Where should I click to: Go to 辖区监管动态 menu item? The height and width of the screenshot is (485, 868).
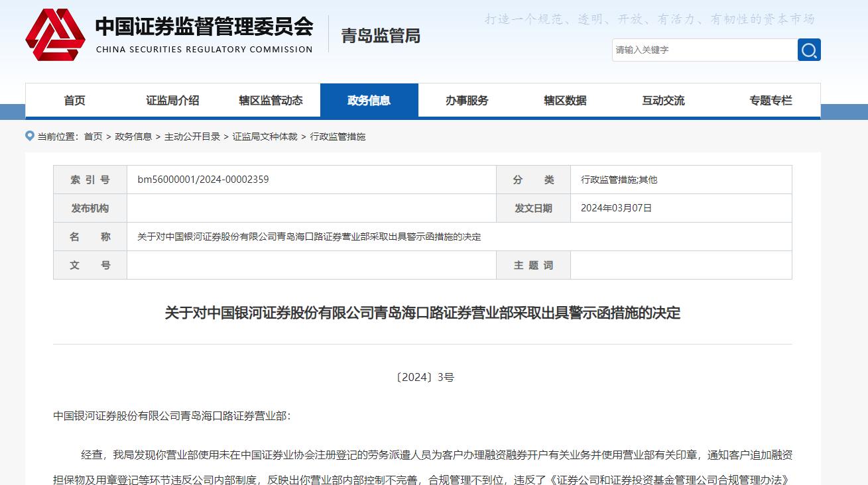click(x=271, y=101)
